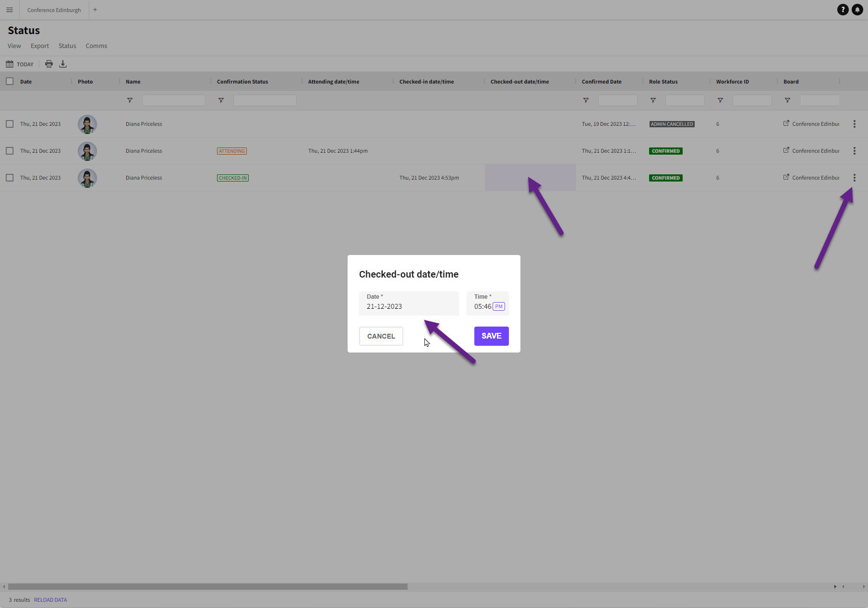Image resolution: width=868 pixels, height=608 pixels.
Task: Click the Role Status filter icon
Action: (x=653, y=100)
